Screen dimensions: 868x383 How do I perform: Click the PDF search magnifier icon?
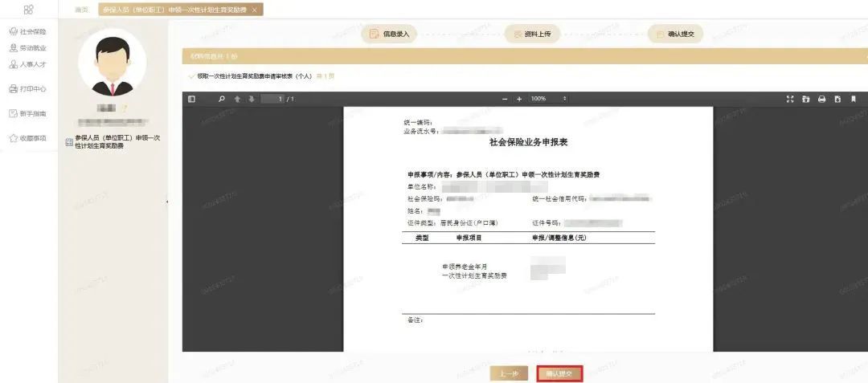click(x=222, y=99)
